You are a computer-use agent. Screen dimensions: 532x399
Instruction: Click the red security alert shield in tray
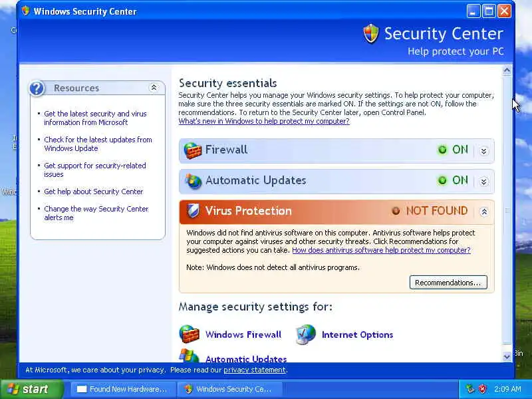click(482, 389)
